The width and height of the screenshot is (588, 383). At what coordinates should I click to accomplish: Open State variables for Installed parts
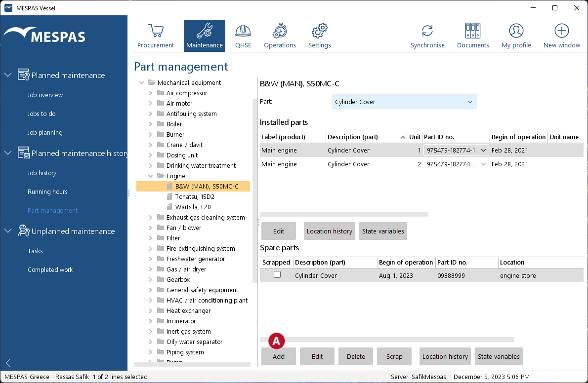(x=383, y=231)
